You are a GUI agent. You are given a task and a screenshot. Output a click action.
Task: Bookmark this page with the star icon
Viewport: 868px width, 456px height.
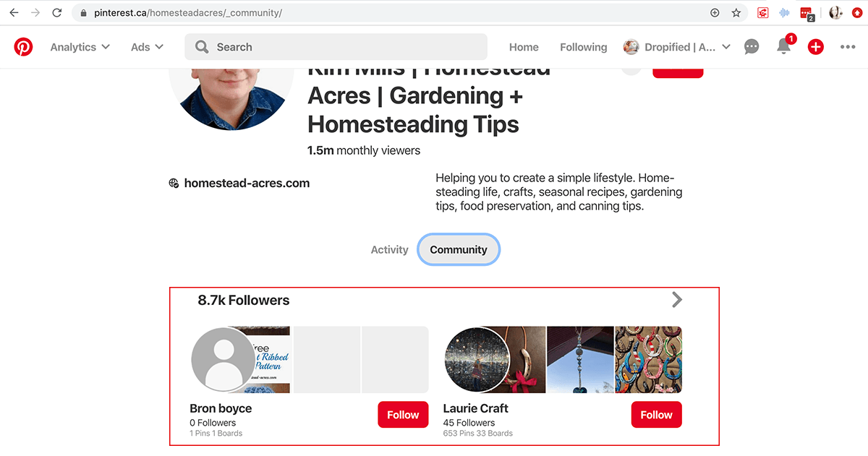736,12
